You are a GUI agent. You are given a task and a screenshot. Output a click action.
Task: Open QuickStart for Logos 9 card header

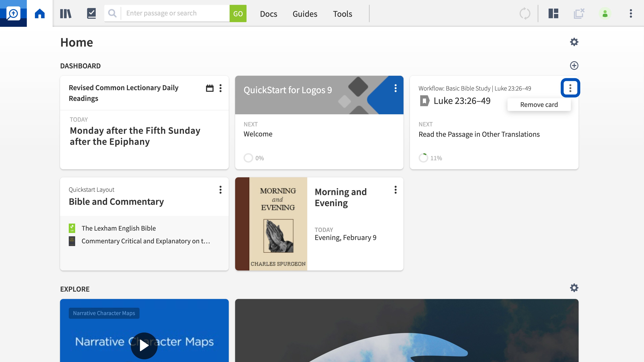[x=319, y=95]
